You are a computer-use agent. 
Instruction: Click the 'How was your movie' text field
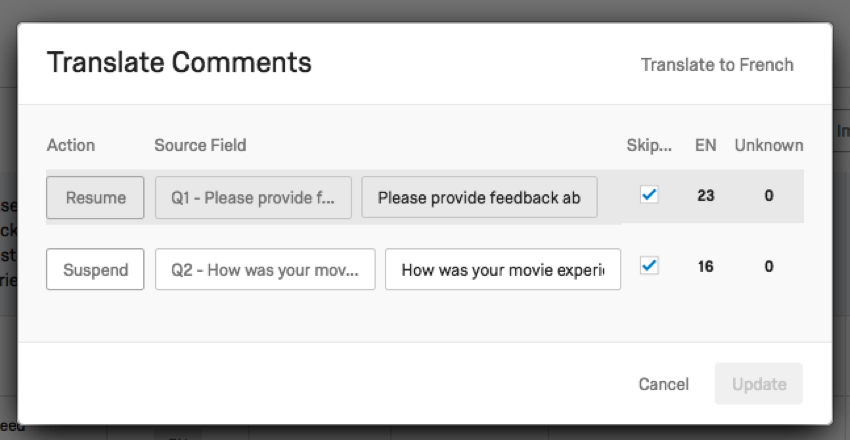[x=502, y=269]
